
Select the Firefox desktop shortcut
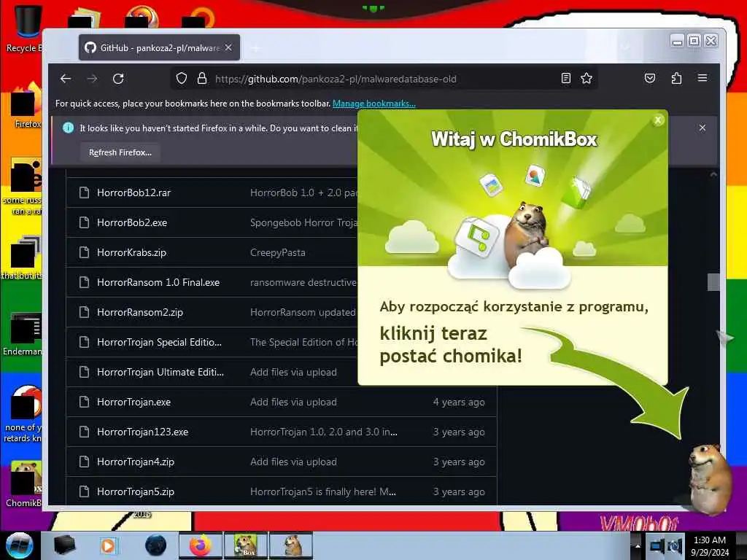[x=26, y=106]
